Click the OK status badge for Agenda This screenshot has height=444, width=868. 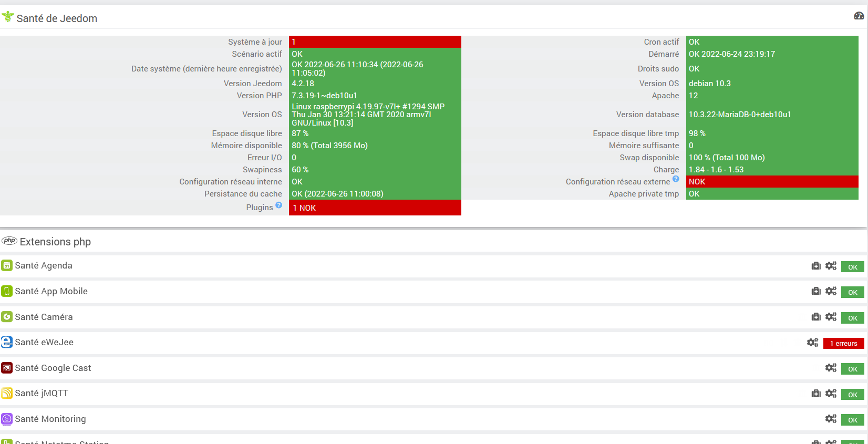coord(853,267)
